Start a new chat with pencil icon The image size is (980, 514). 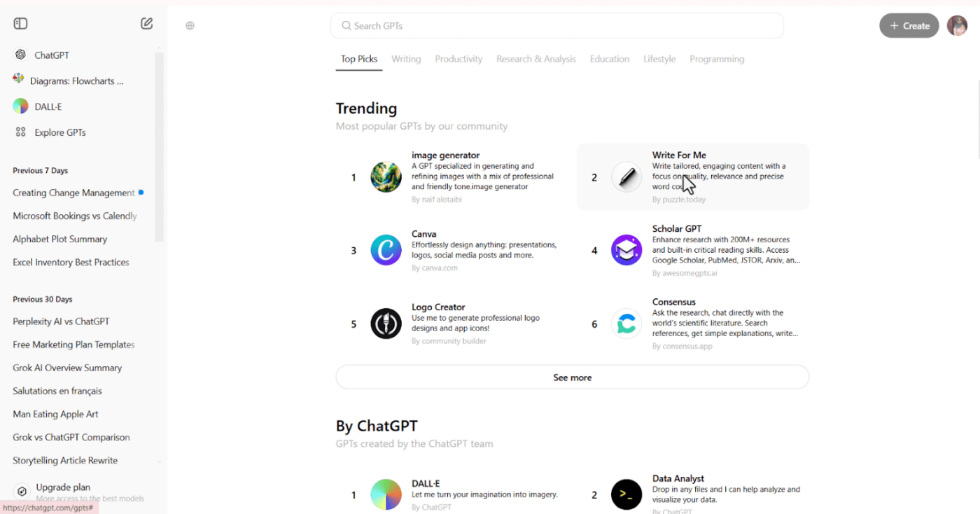tap(146, 24)
